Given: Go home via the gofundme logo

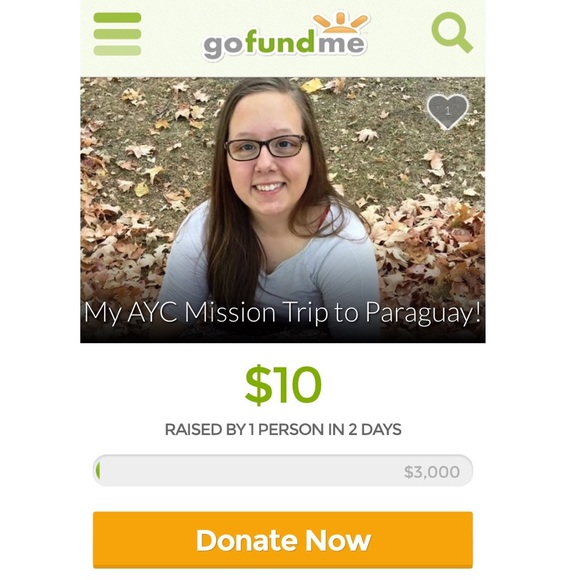Looking at the screenshot, I should point(285,37).
